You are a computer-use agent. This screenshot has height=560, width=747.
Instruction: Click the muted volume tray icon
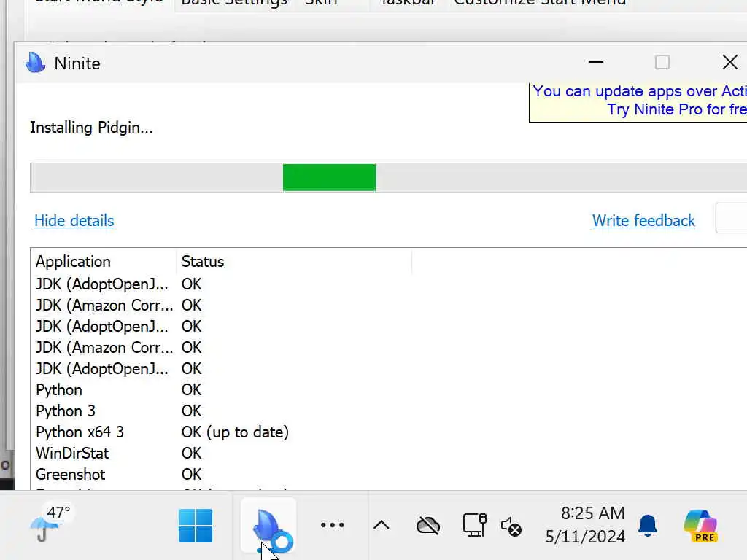coord(511,526)
